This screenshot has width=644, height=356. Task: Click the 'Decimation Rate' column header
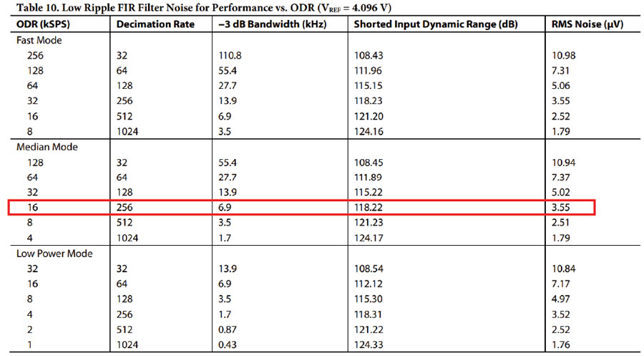pyautogui.click(x=155, y=24)
